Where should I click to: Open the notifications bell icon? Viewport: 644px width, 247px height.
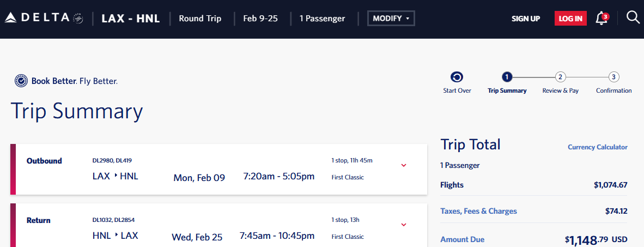coord(602,18)
